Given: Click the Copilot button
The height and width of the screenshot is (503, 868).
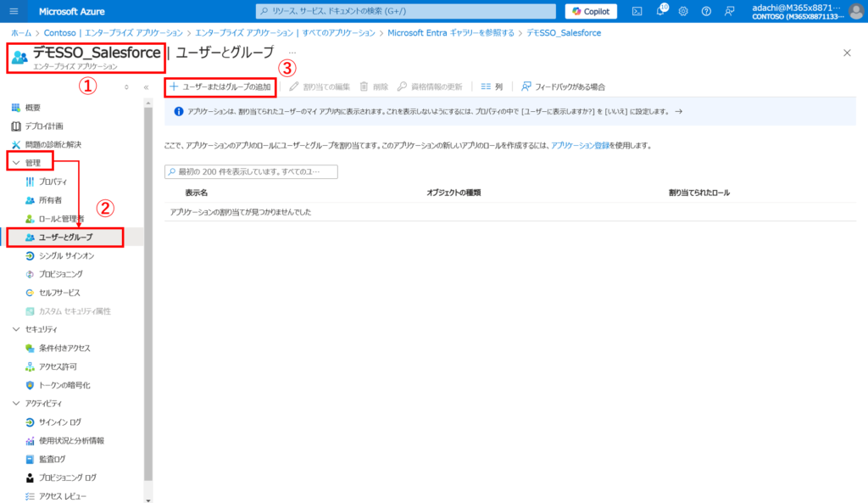Looking at the screenshot, I should (591, 11).
